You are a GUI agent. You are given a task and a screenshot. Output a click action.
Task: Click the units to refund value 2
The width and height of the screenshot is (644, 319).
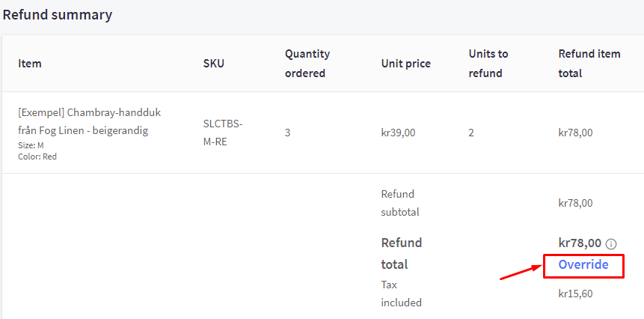(471, 133)
